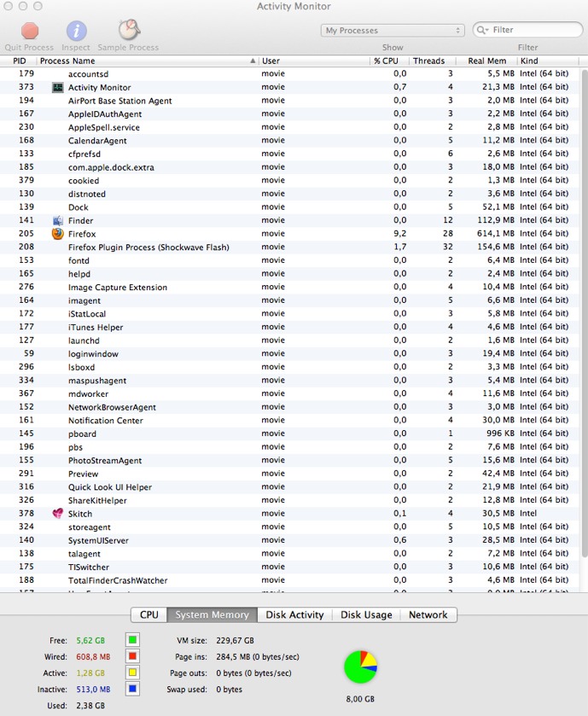Sort by the User column header
Viewport: 588px width, 716px height.
point(314,61)
